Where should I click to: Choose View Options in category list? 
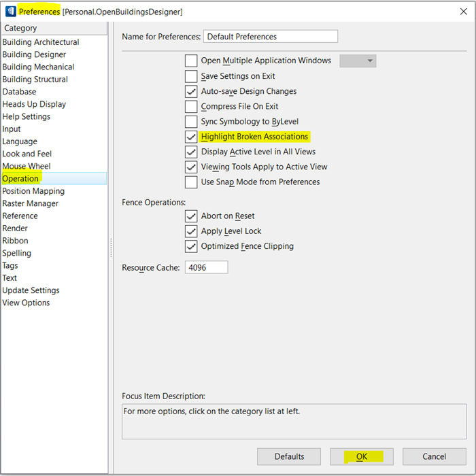click(x=26, y=303)
